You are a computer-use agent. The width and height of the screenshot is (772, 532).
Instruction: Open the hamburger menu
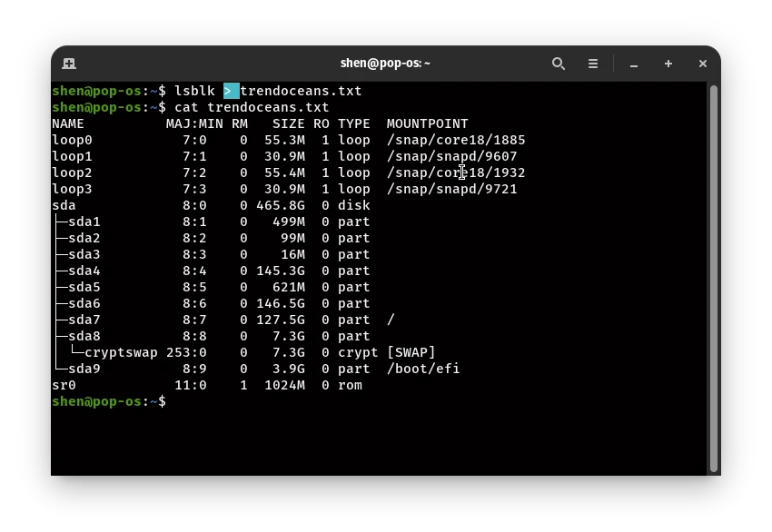coord(593,64)
